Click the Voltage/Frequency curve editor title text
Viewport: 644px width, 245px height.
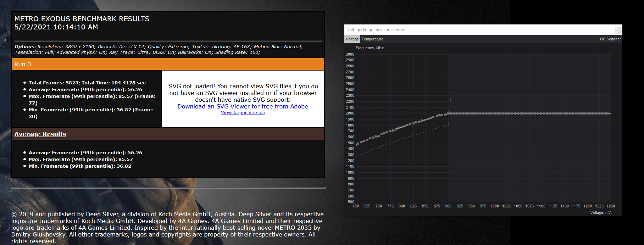tap(376, 30)
